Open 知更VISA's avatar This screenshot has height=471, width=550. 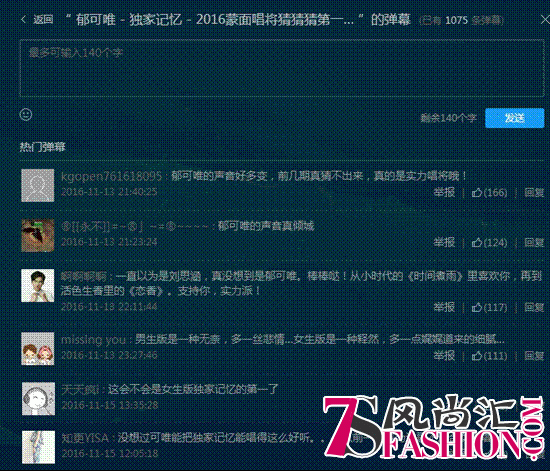[38, 447]
